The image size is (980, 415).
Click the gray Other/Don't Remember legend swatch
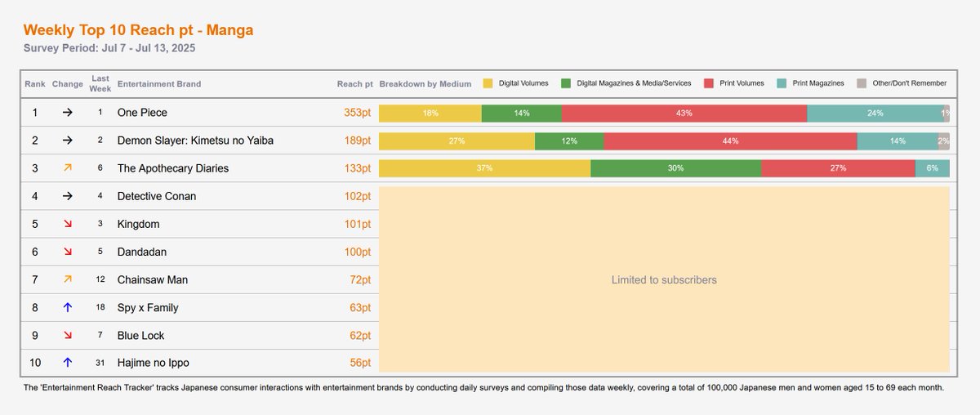click(x=862, y=83)
